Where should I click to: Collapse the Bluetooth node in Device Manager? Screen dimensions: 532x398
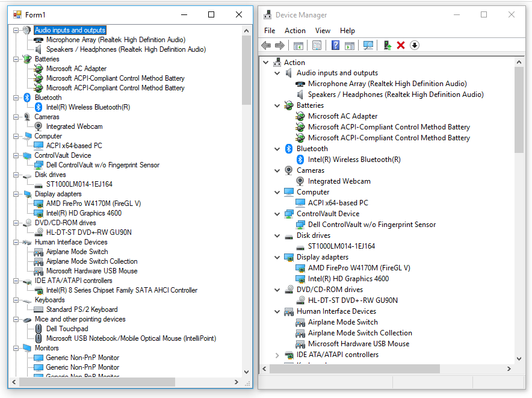277,149
